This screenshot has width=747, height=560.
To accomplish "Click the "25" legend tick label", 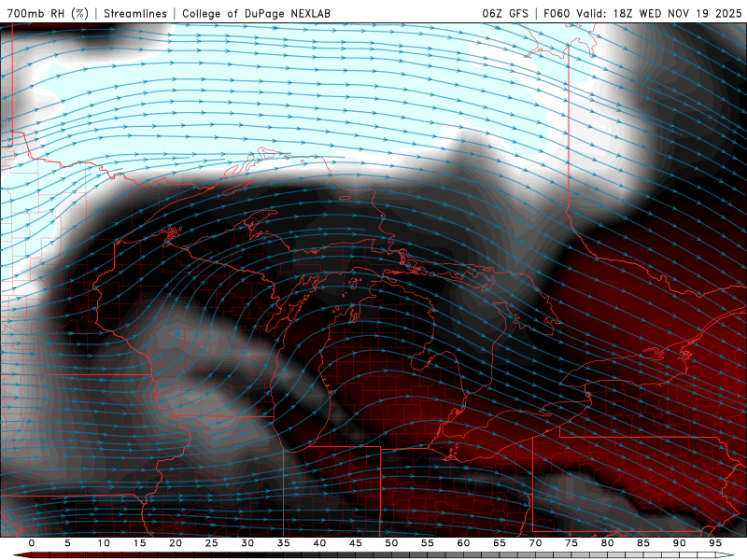I will pyautogui.click(x=212, y=543).
